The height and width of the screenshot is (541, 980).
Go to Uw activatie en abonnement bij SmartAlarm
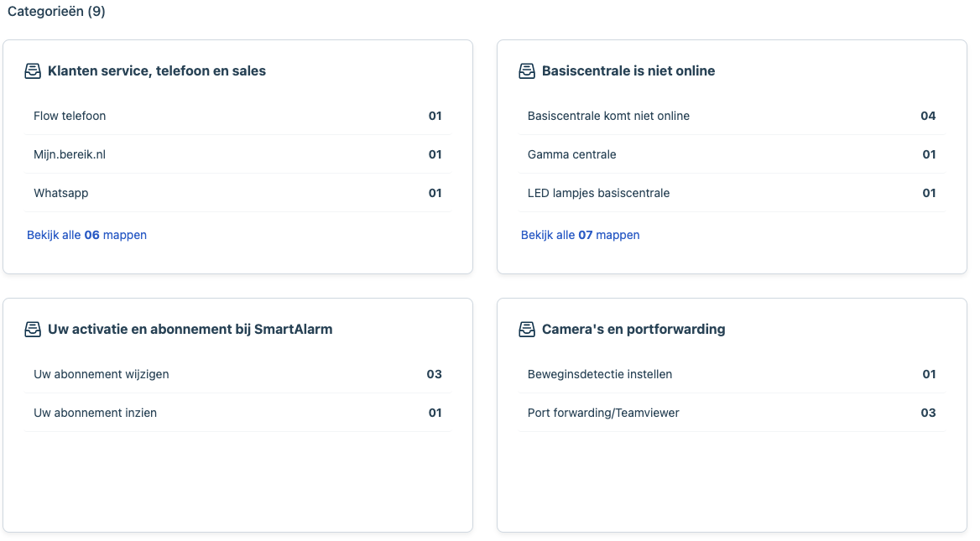(190, 330)
